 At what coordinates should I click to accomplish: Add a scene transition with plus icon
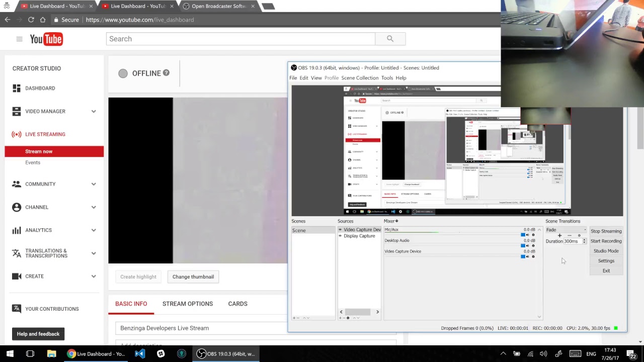click(559, 236)
